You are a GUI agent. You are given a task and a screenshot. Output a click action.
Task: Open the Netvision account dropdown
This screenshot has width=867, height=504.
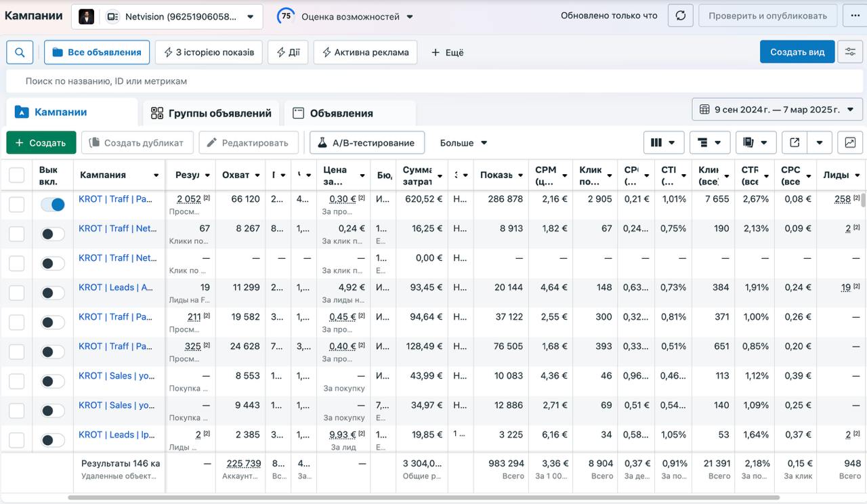pyautogui.click(x=167, y=16)
